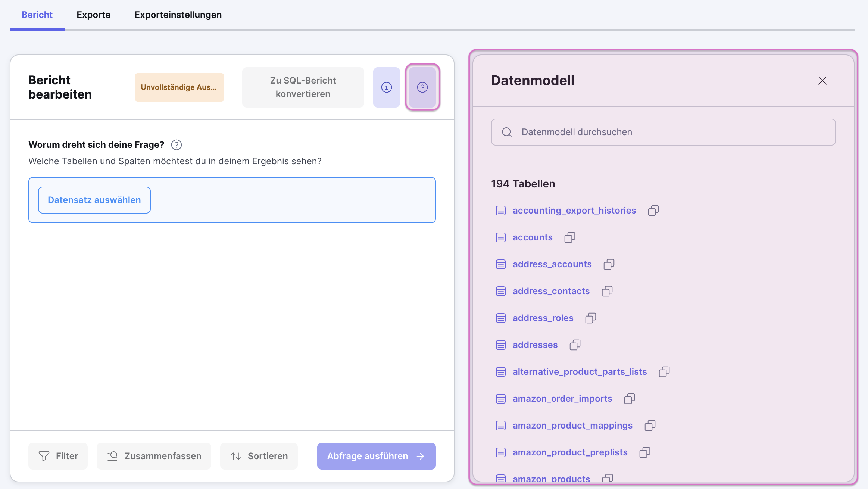This screenshot has height=489, width=868.
Task: Click the Zusammenfassen button
Action: tap(154, 456)
